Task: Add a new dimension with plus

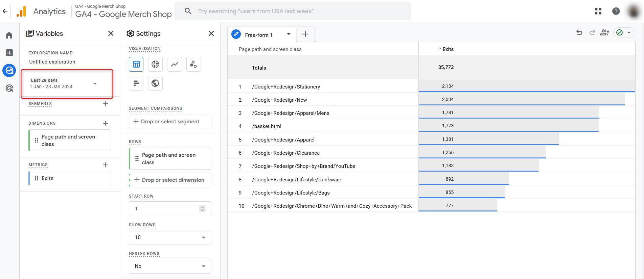Action: click(x=106, y=123)
